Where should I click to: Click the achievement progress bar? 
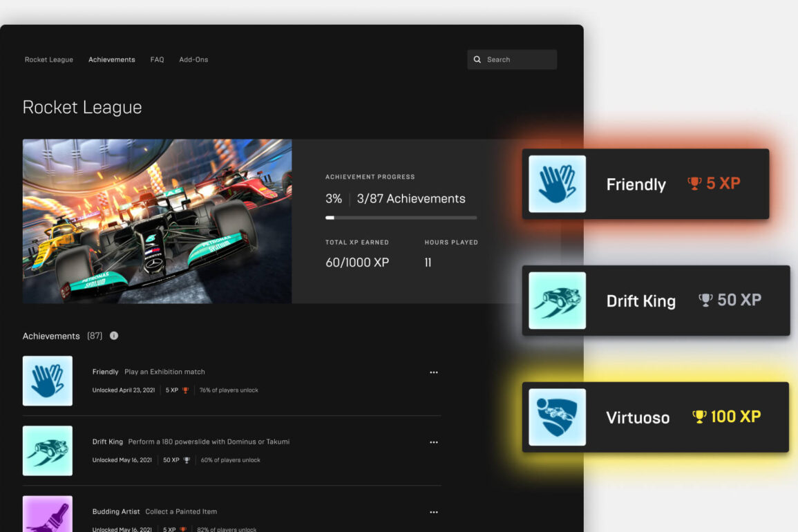[x=401, y=218]
